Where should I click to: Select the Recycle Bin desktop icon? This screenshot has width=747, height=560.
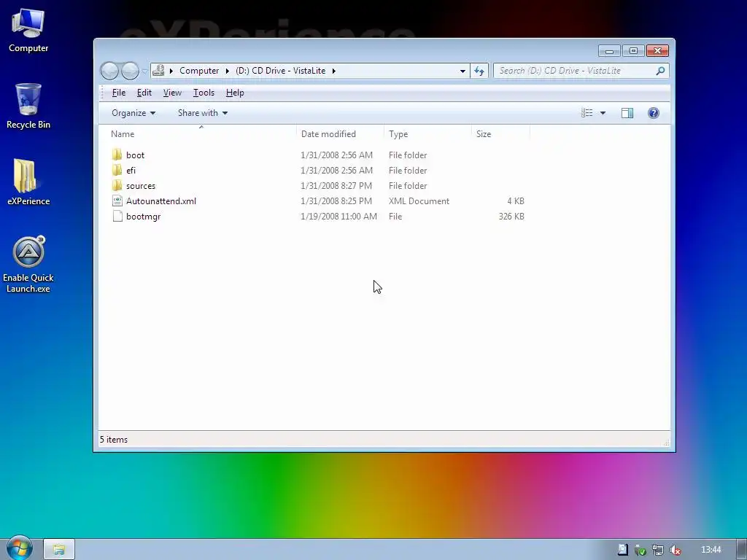28,106
